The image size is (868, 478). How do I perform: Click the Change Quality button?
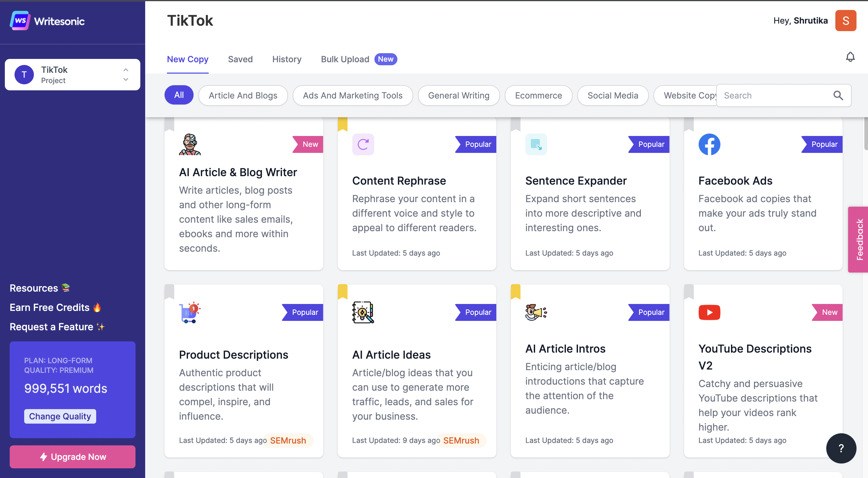click(60, 416)
